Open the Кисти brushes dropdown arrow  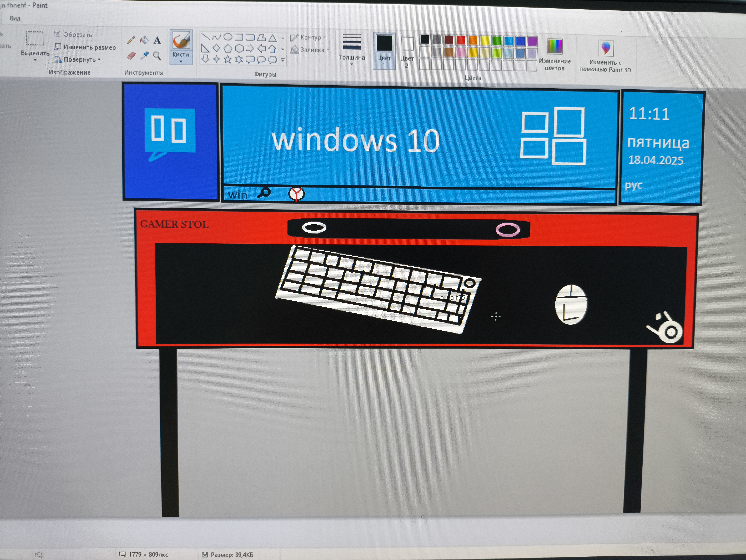[181, 61]
